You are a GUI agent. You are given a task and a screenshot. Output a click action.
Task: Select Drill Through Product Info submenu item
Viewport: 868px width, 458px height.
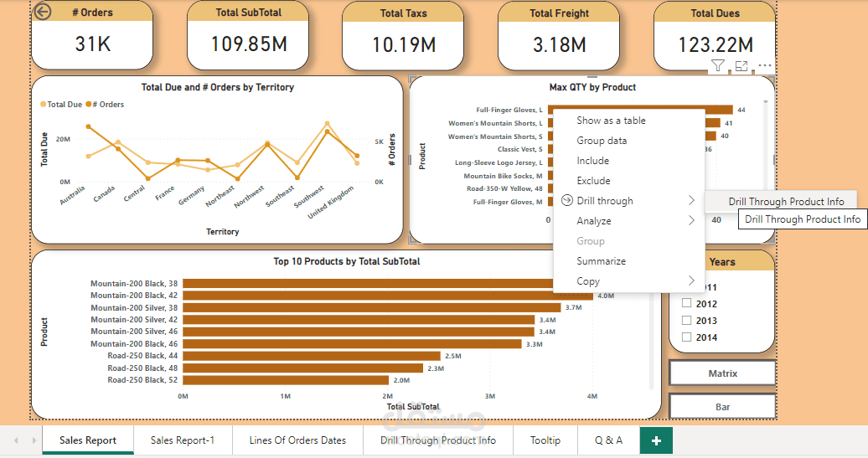[782, 201]
